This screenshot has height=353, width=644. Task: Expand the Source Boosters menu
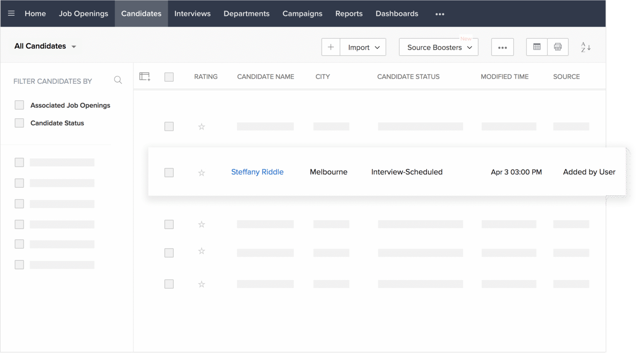point(438,47)
